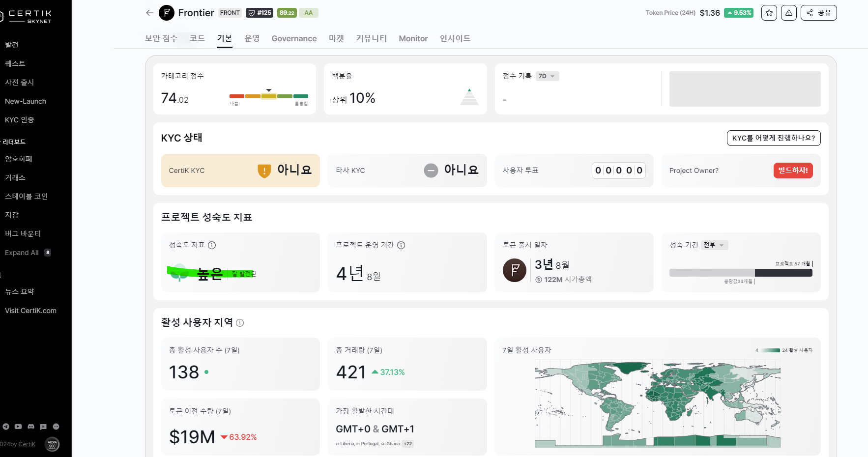868x457 pixels.
Task: Go to the Monitor tab
Action: pos(413,38)
